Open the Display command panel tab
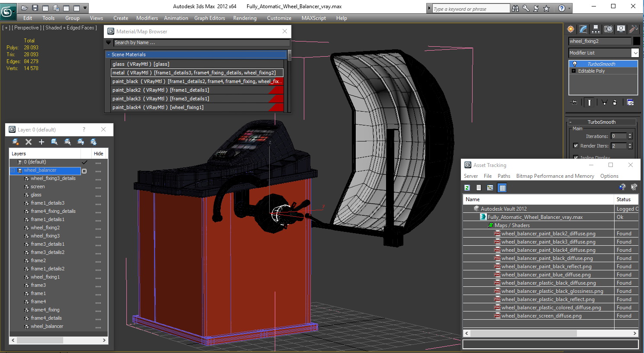The height and width of the screenshot is (353, 644). coord(621,29)
